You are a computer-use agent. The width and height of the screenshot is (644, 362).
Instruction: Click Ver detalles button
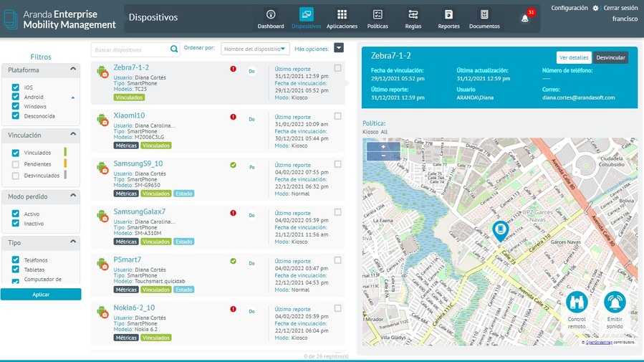[574, 57]
